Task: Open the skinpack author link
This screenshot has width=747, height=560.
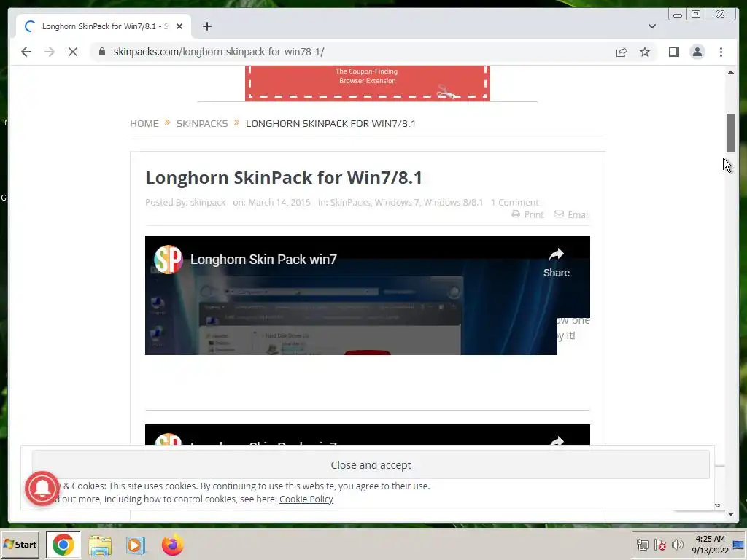Action: (x=208, y=203)
